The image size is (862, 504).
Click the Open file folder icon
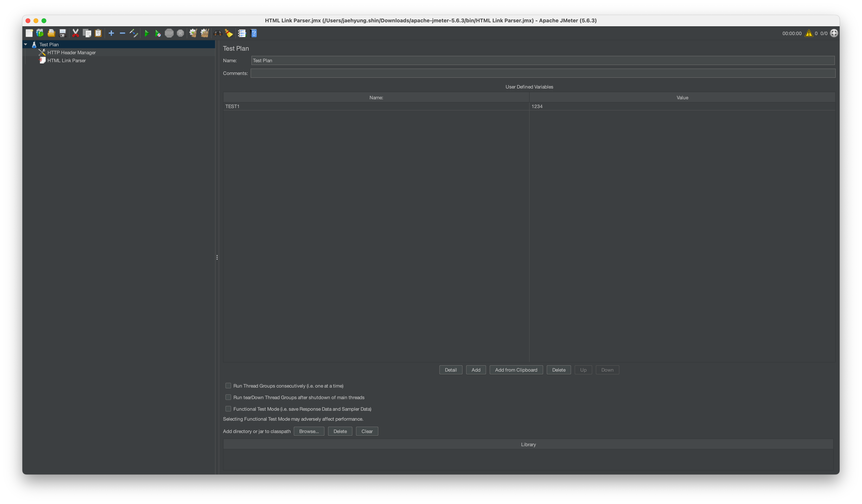51,33
